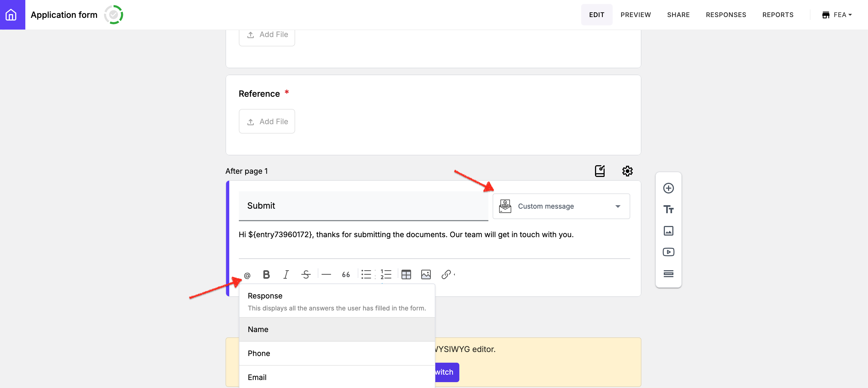The image size is (868, 388).
Task: Expand the Custom message dropdown
Action: [x=561, y=206]
